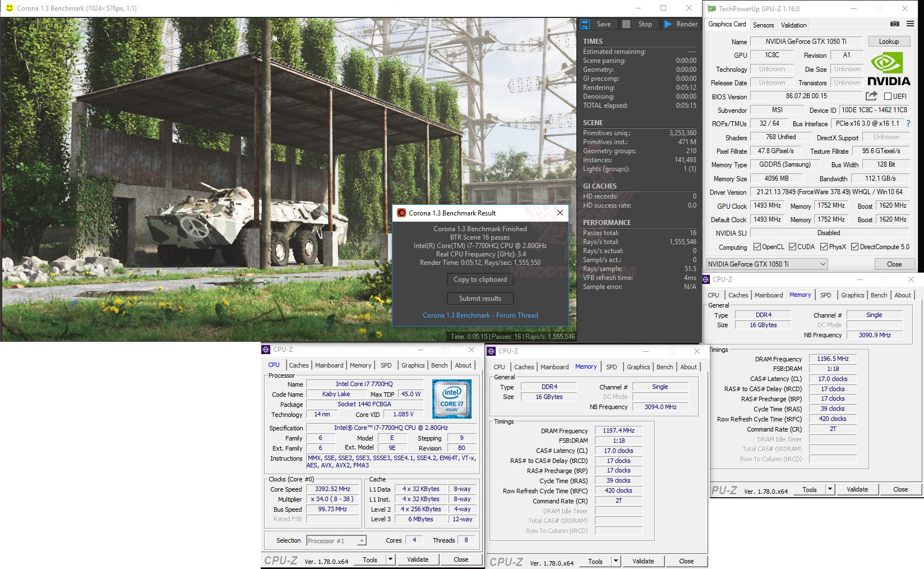This screenshot has width=924, height=569.
Task: Click the Corona smiley title bar icon
Action: (x=10, y=8)
